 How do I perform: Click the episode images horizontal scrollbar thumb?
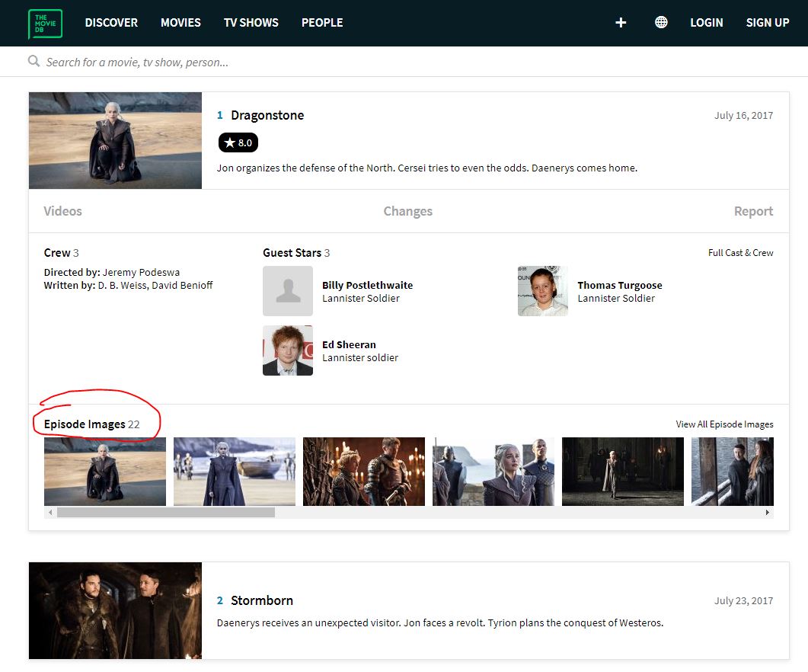coord(166,513)
